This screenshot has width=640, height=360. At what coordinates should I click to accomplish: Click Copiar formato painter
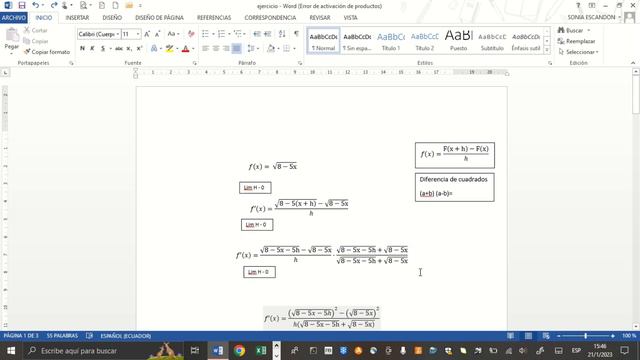47,52
